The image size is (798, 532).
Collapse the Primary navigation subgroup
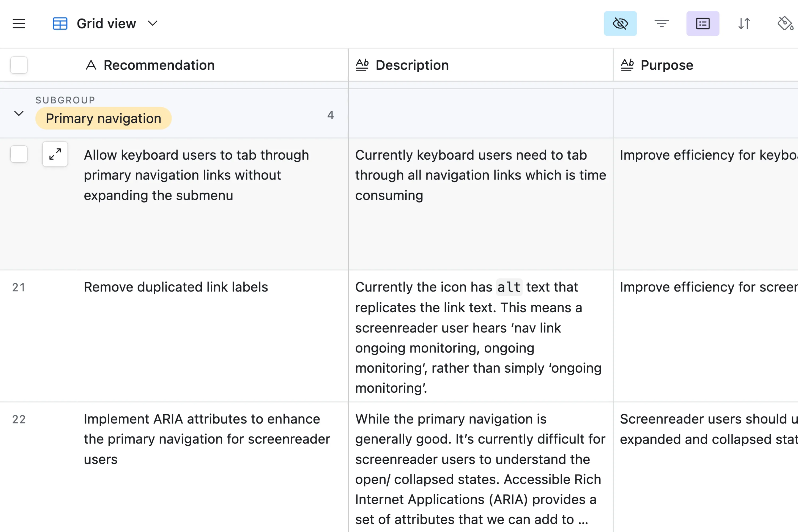[19, 113]
